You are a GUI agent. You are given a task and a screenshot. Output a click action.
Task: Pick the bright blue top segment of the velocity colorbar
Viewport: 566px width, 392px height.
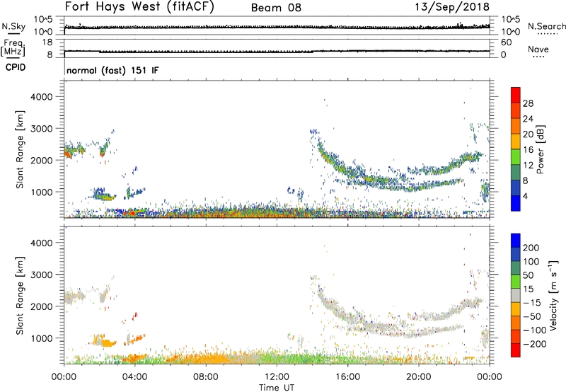pos(516,241)
